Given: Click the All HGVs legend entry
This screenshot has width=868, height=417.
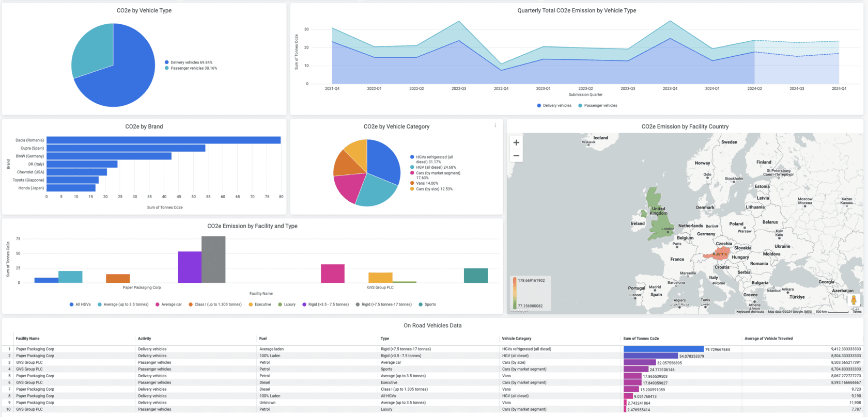Looking at the screenshot, I should 80,304.
